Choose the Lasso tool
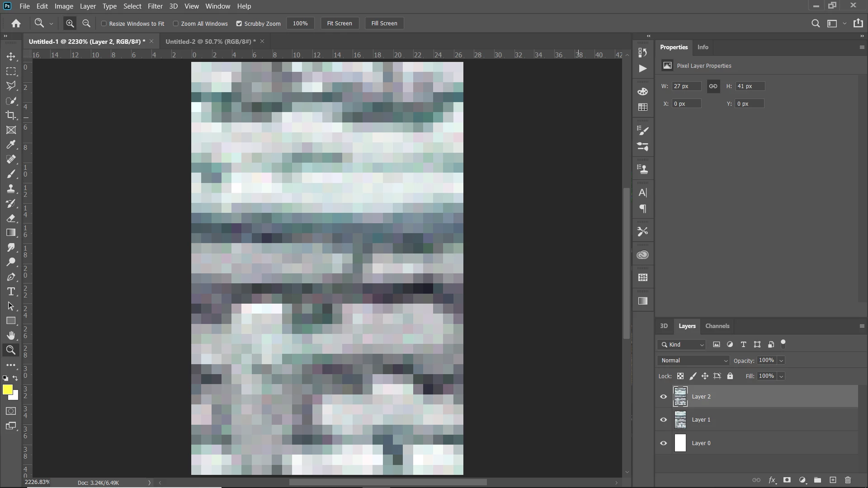Viewport: 868px width, 488px height. click(x=11, y=86)
